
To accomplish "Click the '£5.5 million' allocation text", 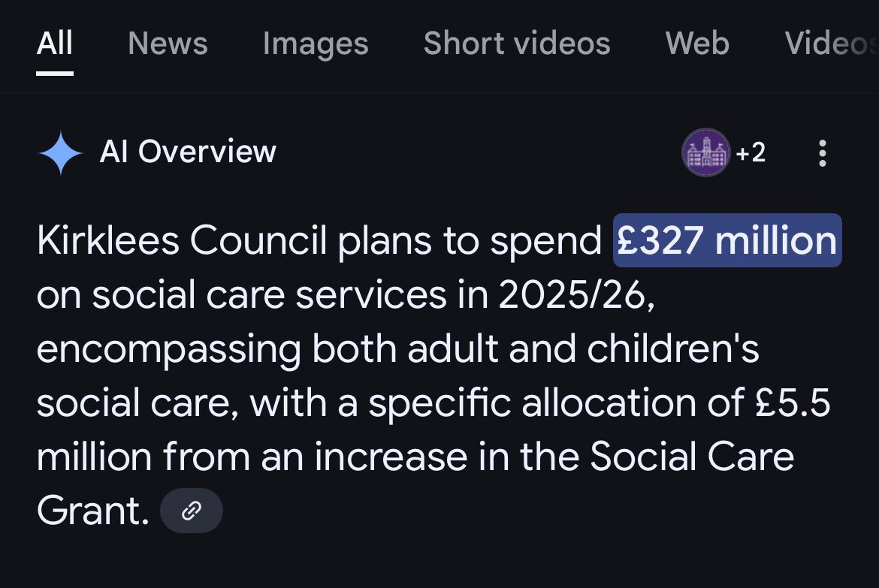I will tap(793, 403).
